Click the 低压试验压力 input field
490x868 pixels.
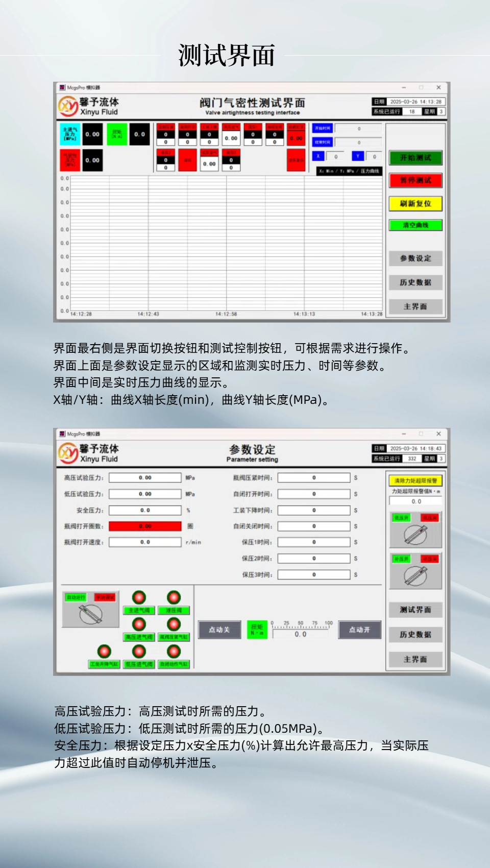point(145,494)
